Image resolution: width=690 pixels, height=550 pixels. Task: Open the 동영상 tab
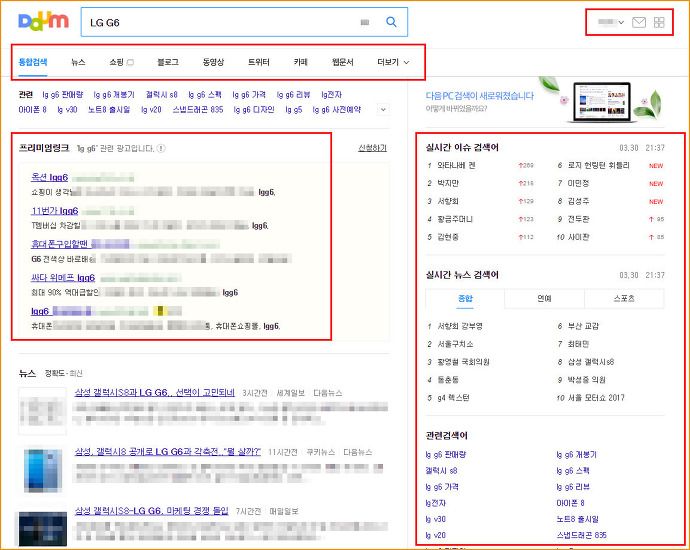[213, 62]
